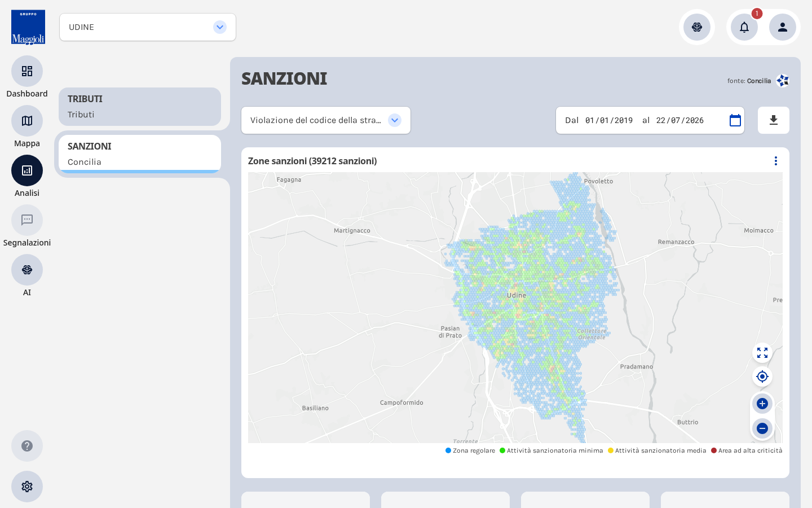Open the AI brain icon in sidebar

click(x=27, y=270)
